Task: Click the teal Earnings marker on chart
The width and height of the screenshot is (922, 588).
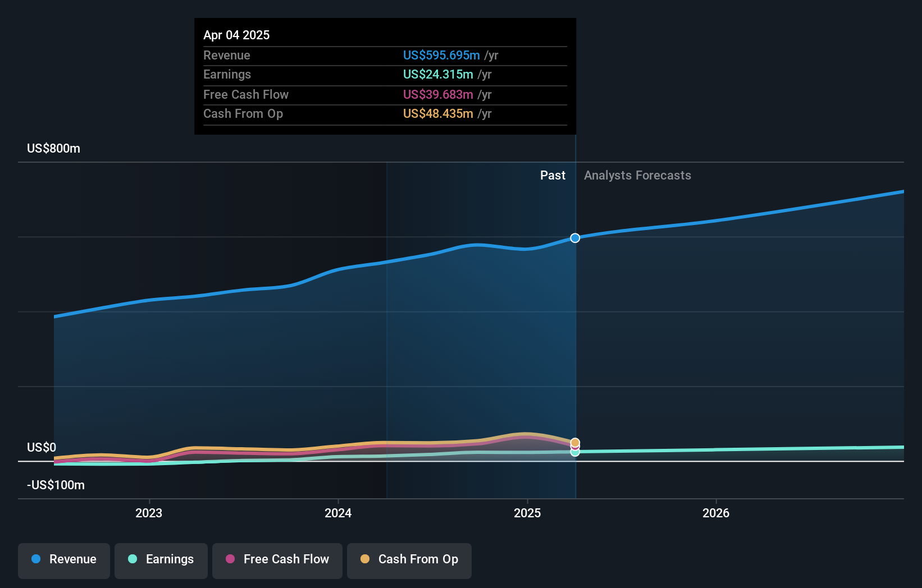Action: (574, 453)
